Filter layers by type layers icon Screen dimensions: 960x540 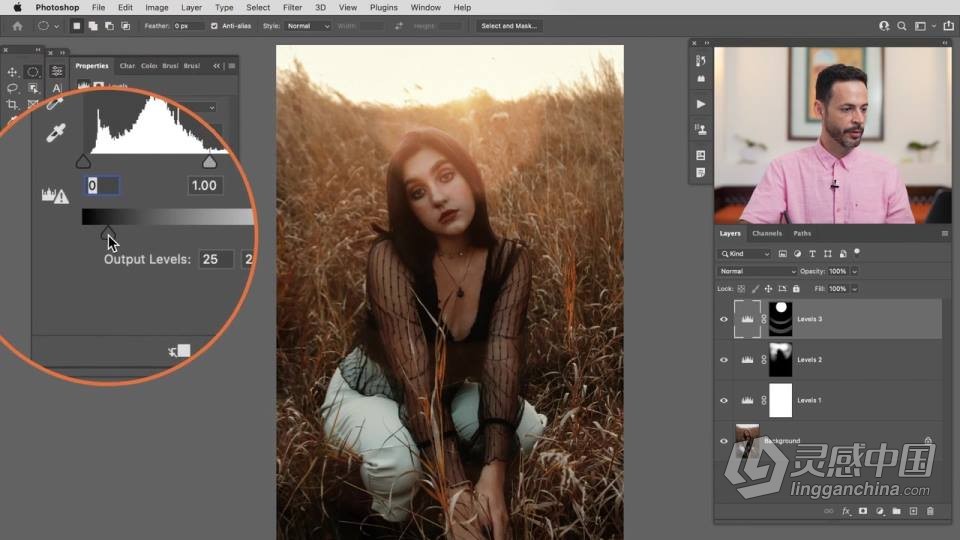pyautogui.click(x=812, y=253)
